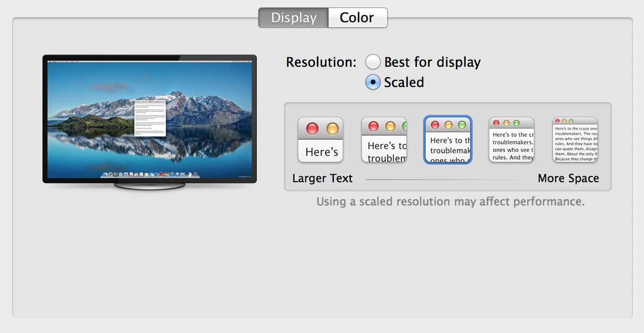This screenshot has height=333, width=644.
Task: Choose the fourth scaled resolution thumbnail
Action: click(x=512, y=140)
